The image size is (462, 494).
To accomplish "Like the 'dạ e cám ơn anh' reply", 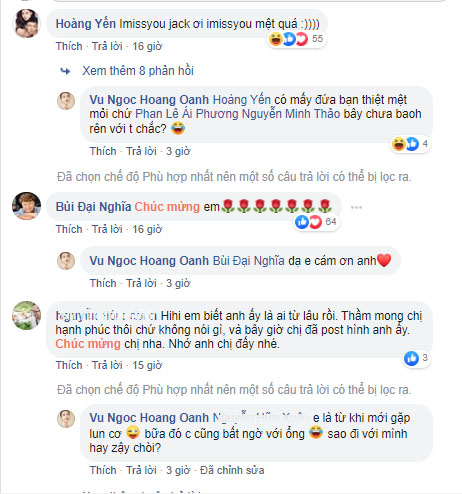I will [x=103, y=283].
